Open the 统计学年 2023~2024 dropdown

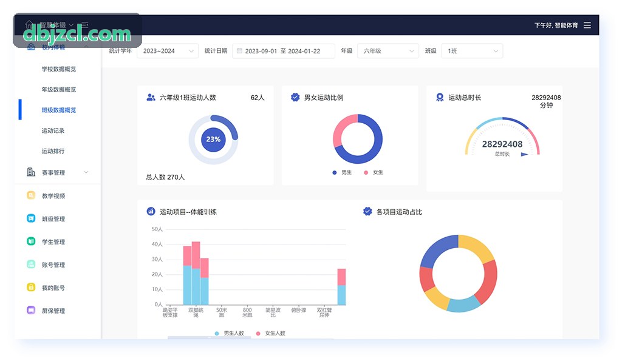pos(168,51)
